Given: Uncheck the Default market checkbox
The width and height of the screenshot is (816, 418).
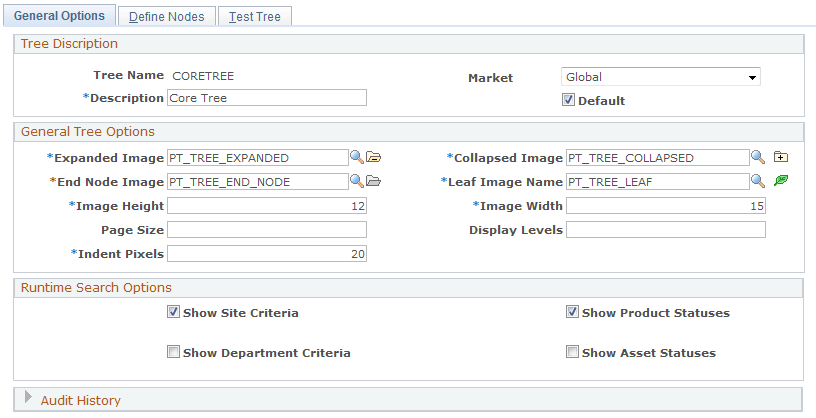Looking at the screenshot, I should coord(568,100).
